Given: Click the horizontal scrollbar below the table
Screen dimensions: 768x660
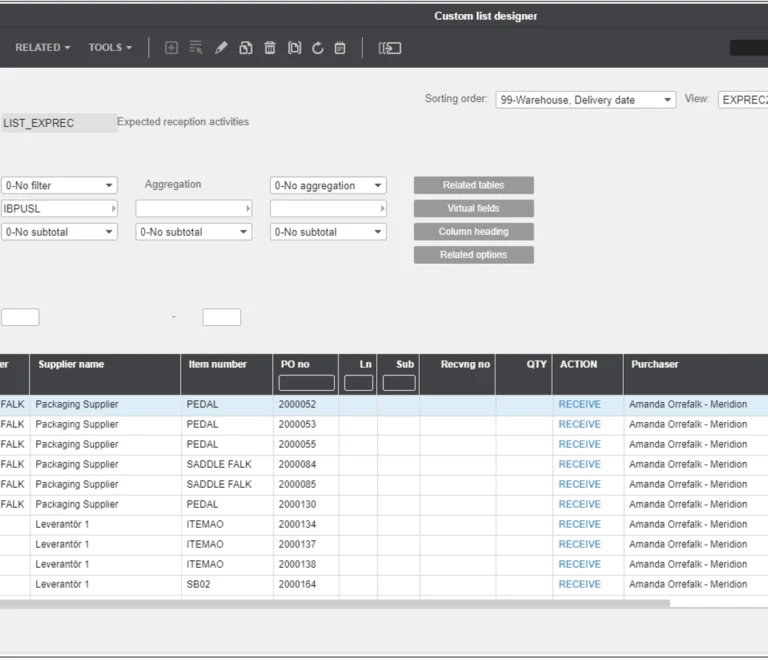Looking at the screenshot, I should click(335, 604).
